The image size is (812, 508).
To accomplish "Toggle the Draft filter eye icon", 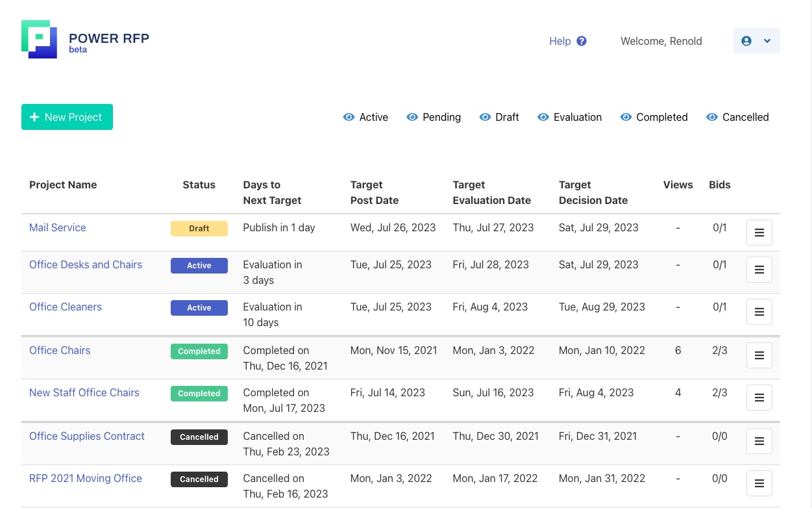I will coord(485,117).
